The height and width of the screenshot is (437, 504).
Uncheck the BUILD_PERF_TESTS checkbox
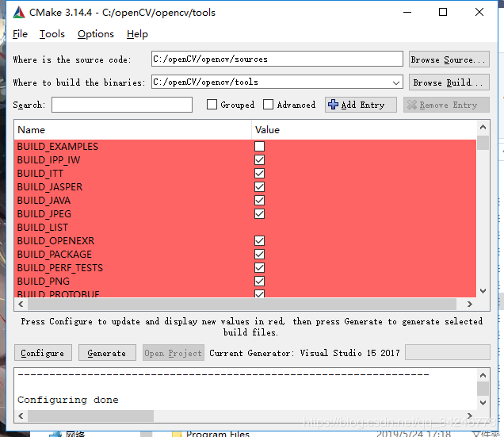click(259, 268)
